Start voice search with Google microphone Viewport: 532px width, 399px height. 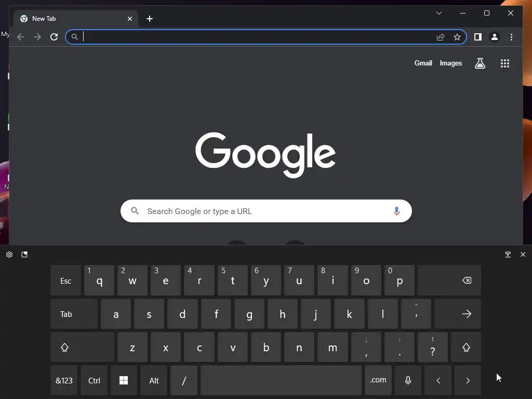click(x=396, y=211)
